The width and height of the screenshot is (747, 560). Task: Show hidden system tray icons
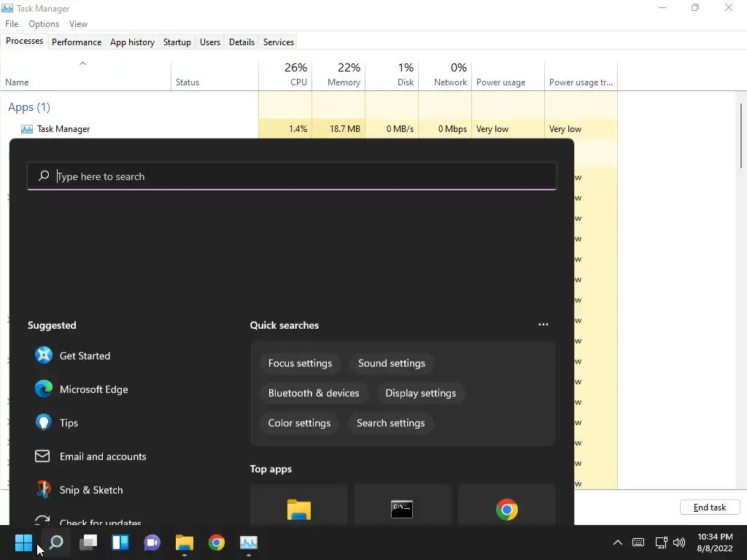[x=617, y=542]
